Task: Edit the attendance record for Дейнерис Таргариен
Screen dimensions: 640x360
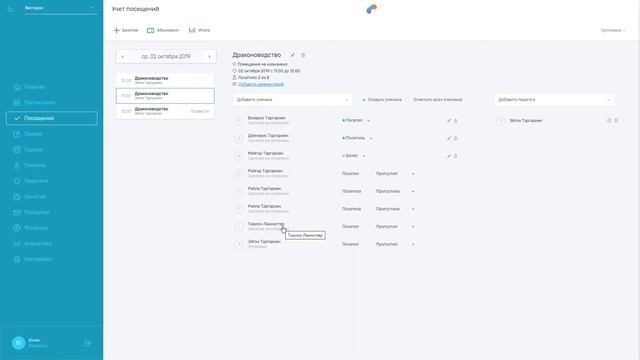Action: [x=449, y=138]
